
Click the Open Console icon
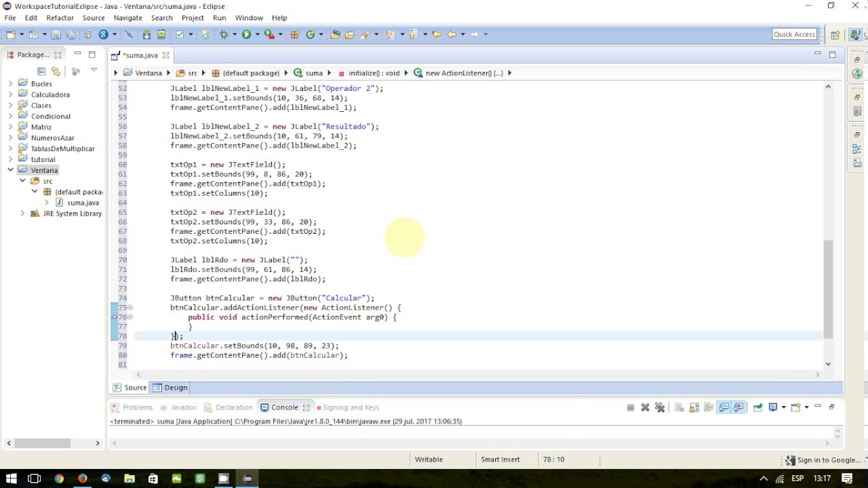point(795,407)
